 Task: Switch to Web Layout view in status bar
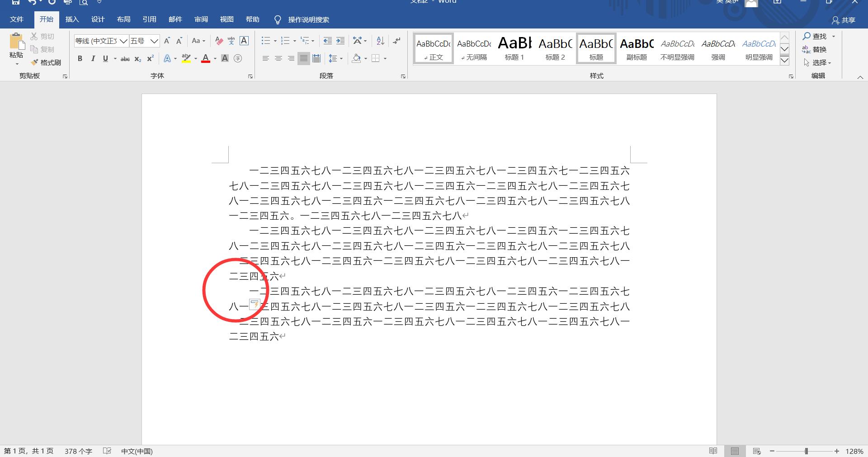pos(756,451)
